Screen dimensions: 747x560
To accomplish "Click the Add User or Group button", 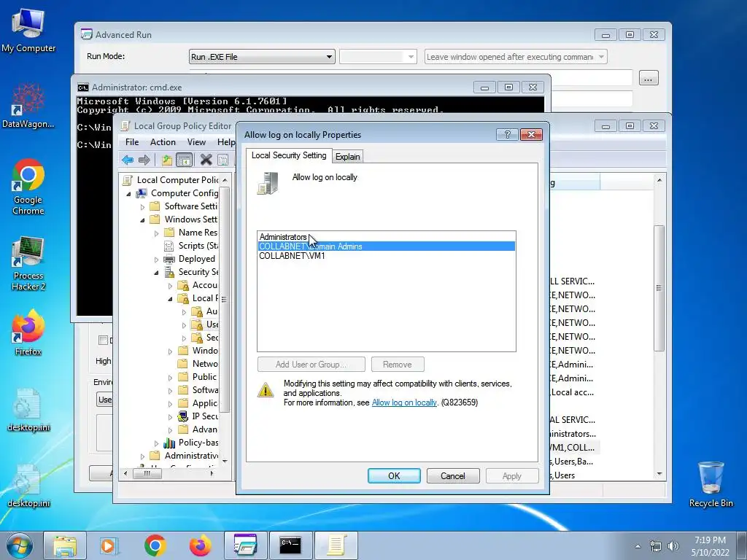I will [311, 365].
